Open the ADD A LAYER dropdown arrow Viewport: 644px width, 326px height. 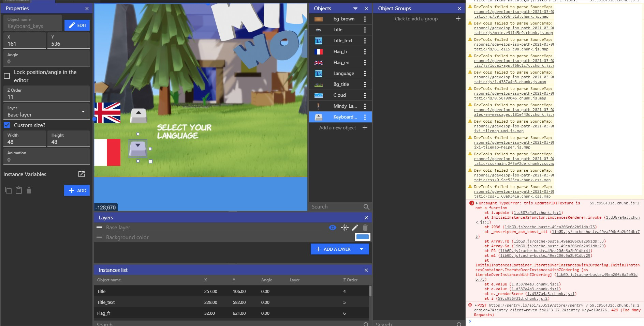click(x=361, y=249)
